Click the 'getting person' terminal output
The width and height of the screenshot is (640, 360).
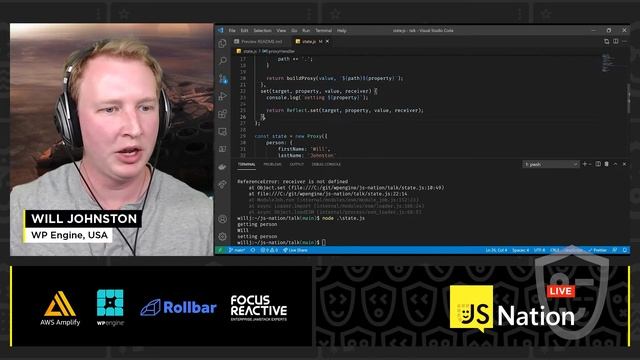pyautogui.click(x=257, y=224)
